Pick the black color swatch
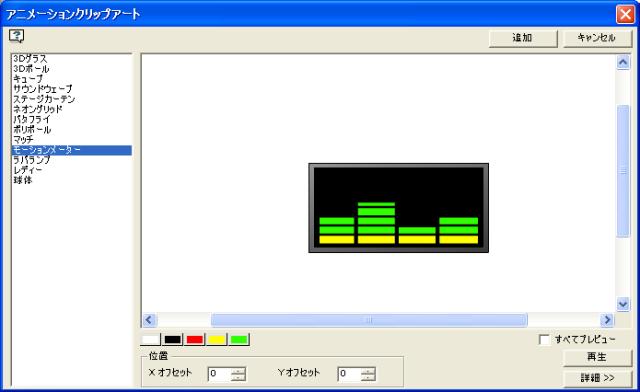The height and width of the screenshot is (392, 640). (x=173, y=340)
